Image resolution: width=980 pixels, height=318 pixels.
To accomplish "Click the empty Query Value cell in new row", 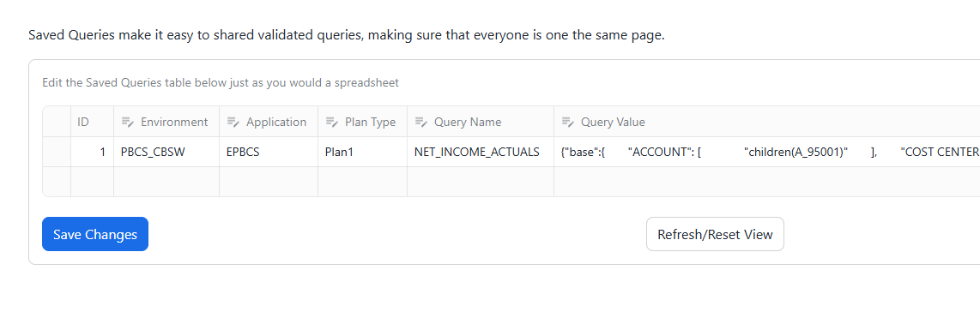I will pyautogui.click(x=767, y=182).
